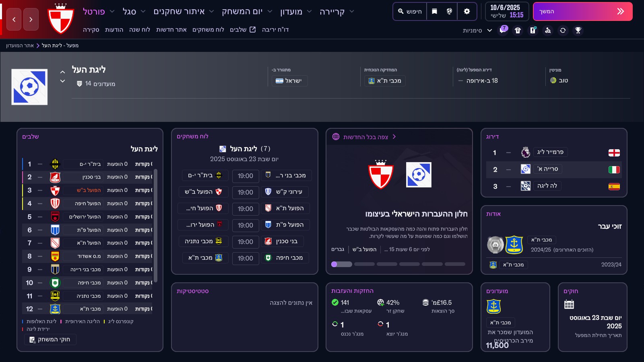Open the צפה בכל החדשות link
Image resolution: width=644 pixels, height=362 pixels.
point(365,137)
